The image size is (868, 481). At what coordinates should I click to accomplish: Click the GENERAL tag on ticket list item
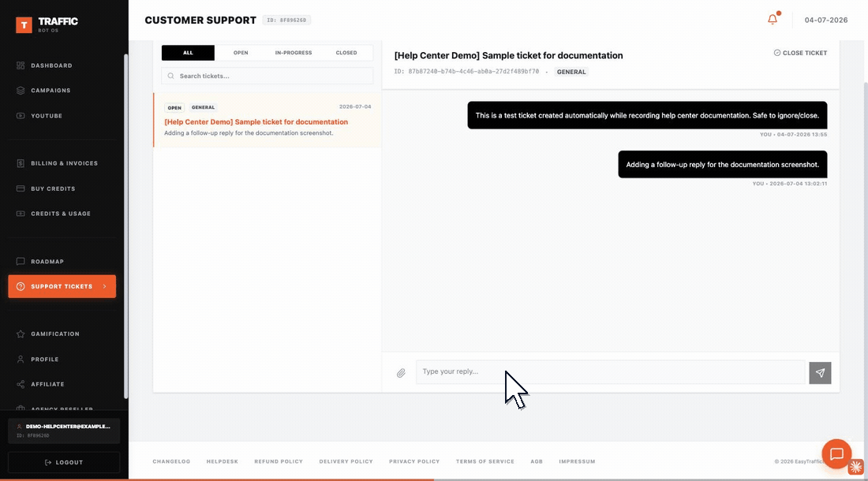point(203,107)
